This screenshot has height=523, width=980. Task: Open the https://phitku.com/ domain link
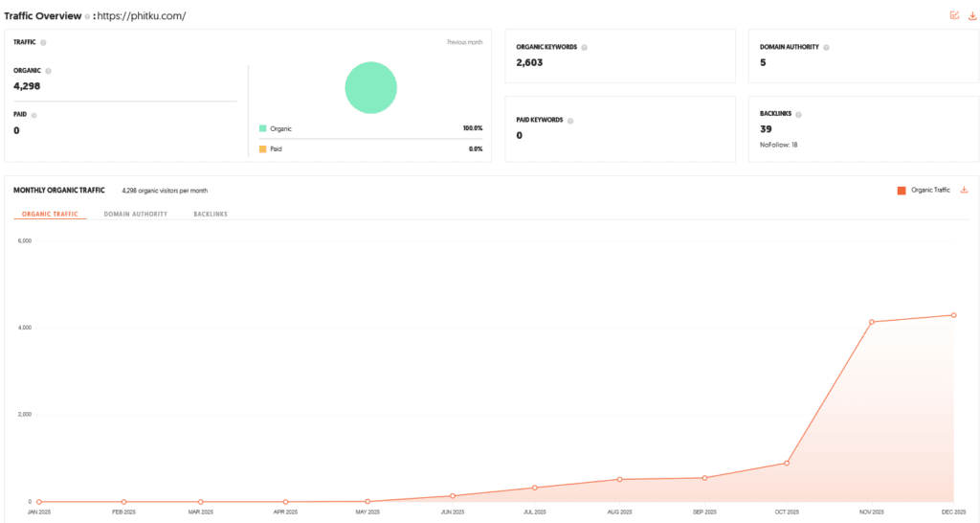(x=142, y=16)
